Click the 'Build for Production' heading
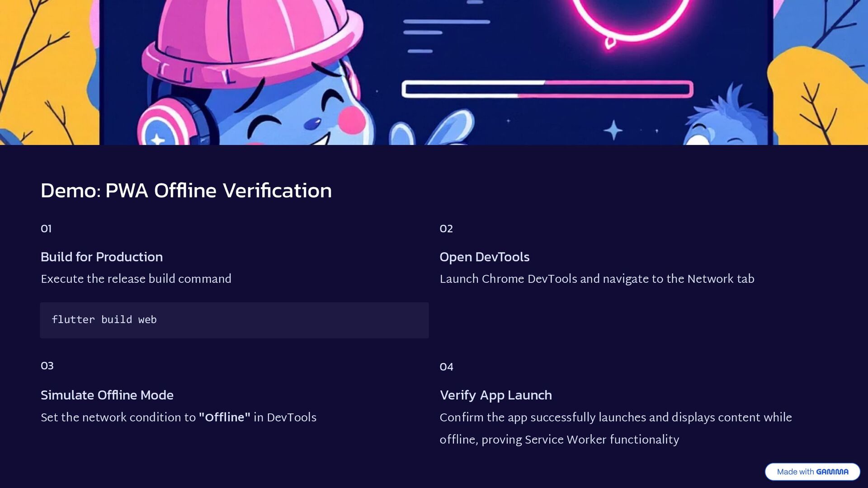 [102, 257]
